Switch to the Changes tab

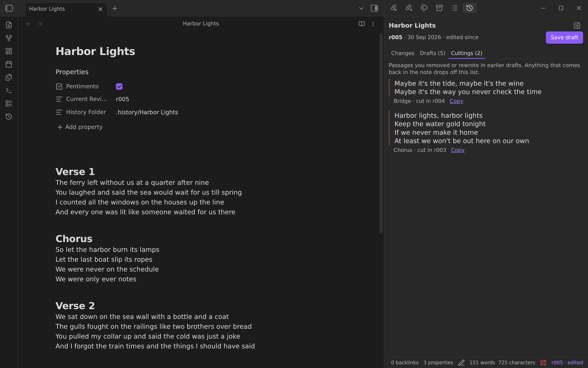click(x=403, y=53)
